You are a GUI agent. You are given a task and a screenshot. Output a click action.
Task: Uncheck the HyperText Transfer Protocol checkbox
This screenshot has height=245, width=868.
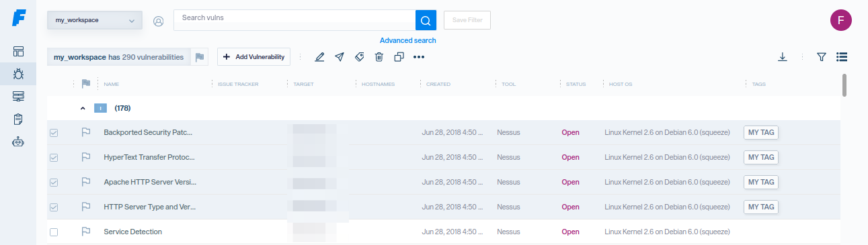(54, 158)
